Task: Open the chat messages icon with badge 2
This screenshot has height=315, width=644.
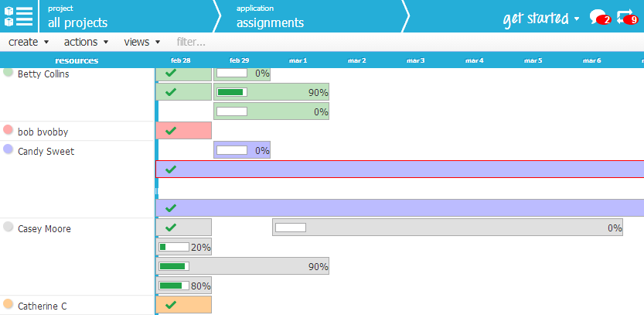Action: point(600,17)
